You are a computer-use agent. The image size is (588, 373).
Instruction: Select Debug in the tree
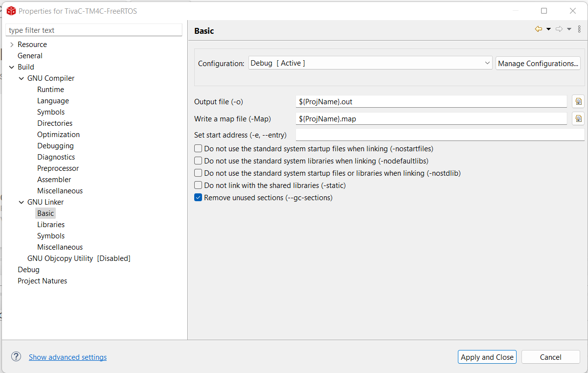[x=28, y=270]
